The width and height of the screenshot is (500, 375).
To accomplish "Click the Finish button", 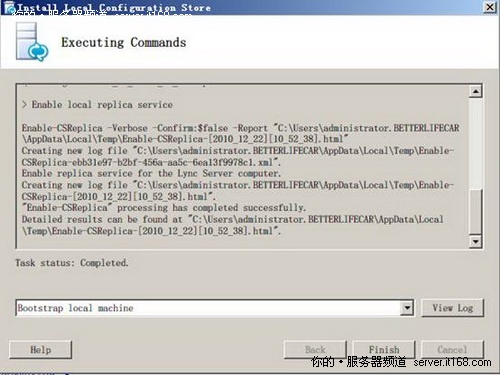I will [384, 349].
